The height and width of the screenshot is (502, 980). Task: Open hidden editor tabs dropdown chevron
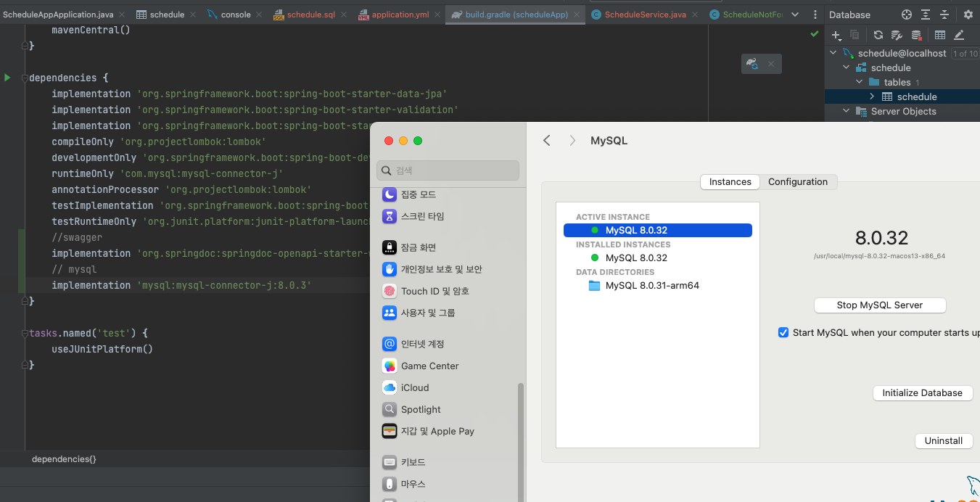tap(795, 15)
